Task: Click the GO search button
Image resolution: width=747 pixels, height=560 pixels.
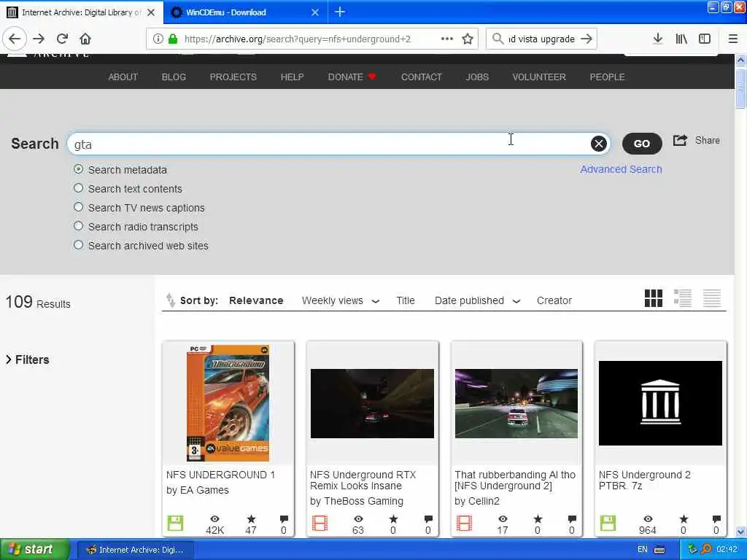Action: point(642,144)
